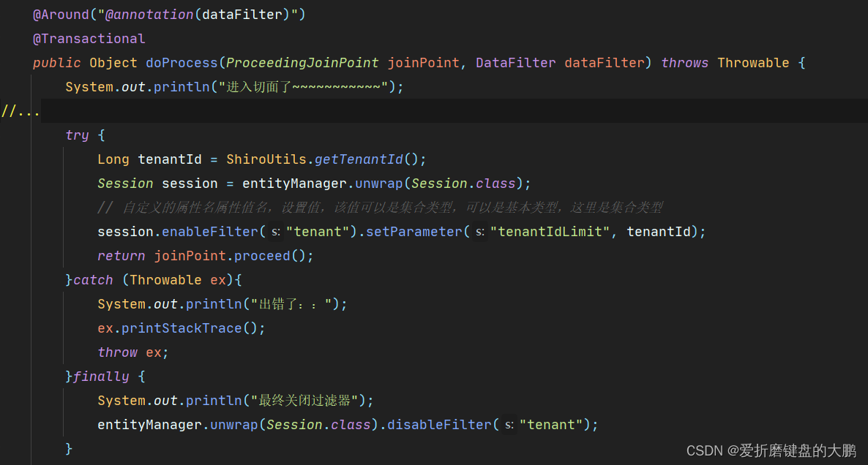The width and height of the screenshot is (868, 465).
Task: Click the s parameter hint before "tenant"
Action: coord(274,231)
